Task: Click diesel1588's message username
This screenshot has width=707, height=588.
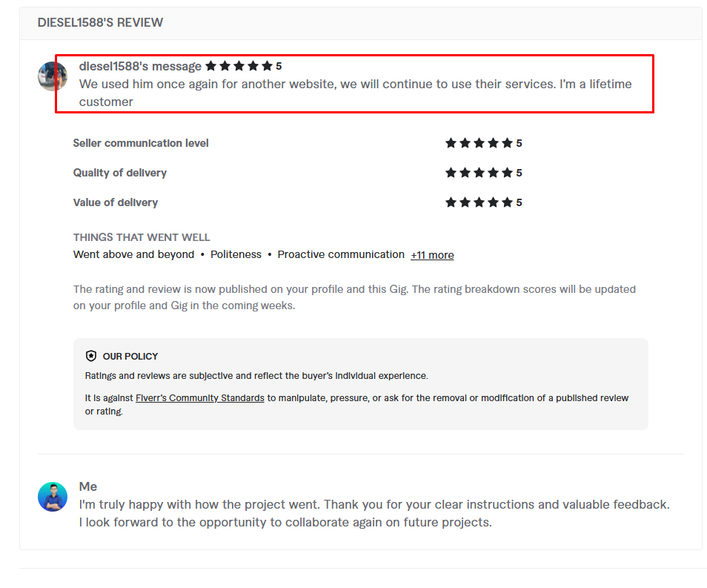Action: (x=140, y=66)
